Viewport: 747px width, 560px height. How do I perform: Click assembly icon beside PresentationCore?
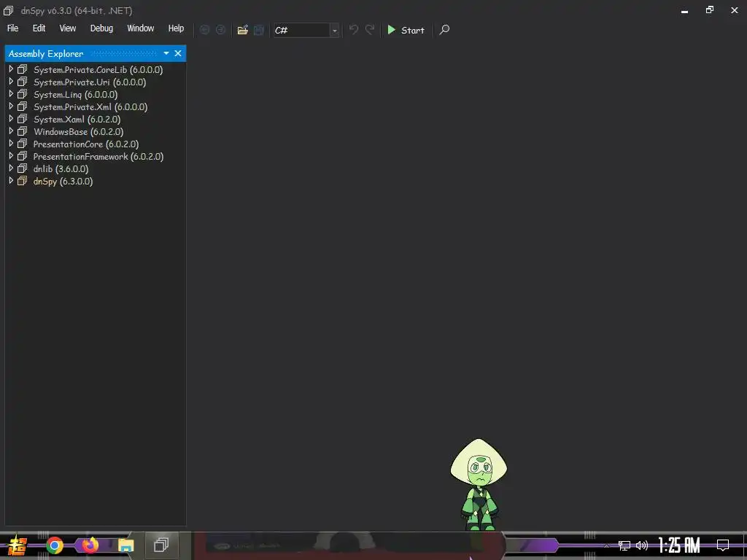click(23, 144)
